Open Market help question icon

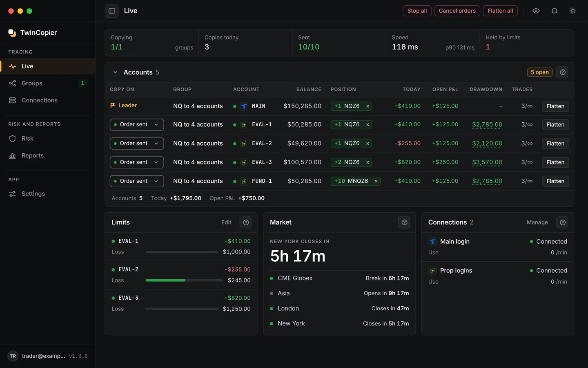point(404,222)
